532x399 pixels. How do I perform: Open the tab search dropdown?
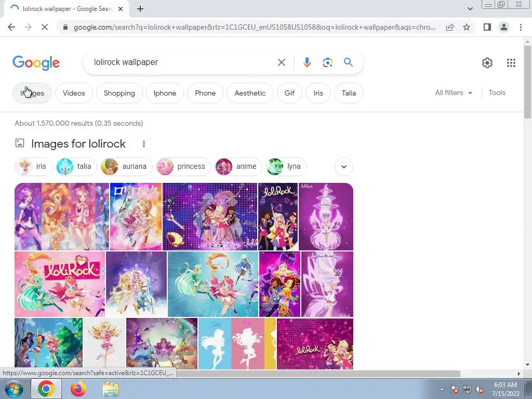(x=470, y=9)
